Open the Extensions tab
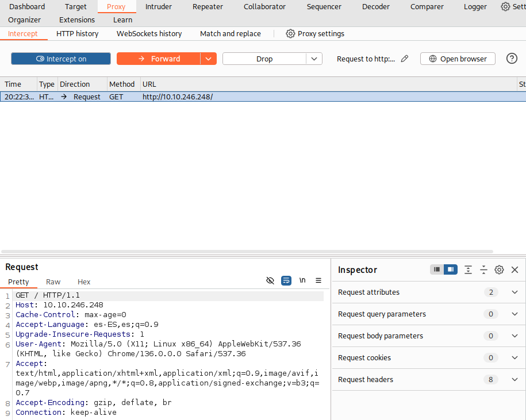This screenshot has width=526, height=420. (x=77, y=20)
